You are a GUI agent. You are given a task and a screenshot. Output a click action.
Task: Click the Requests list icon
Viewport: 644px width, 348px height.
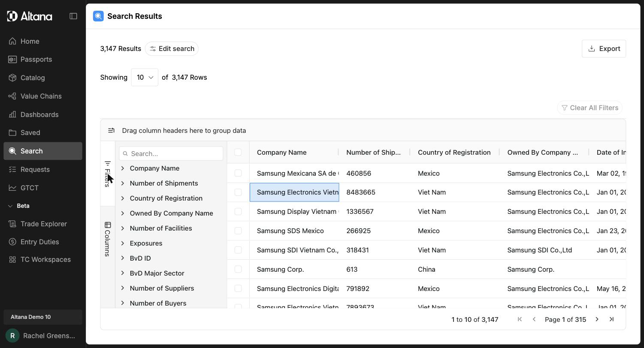click(x=12, y=169)
